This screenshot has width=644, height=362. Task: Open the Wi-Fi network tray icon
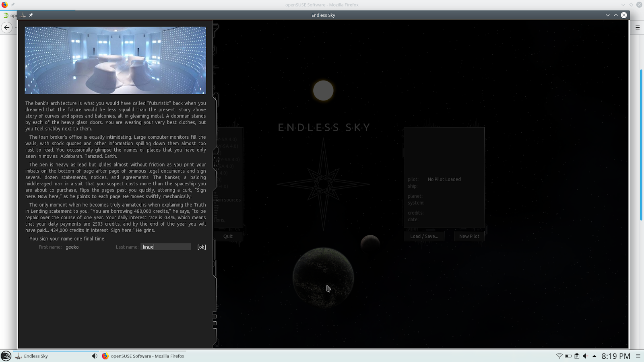tap(559, 356)
